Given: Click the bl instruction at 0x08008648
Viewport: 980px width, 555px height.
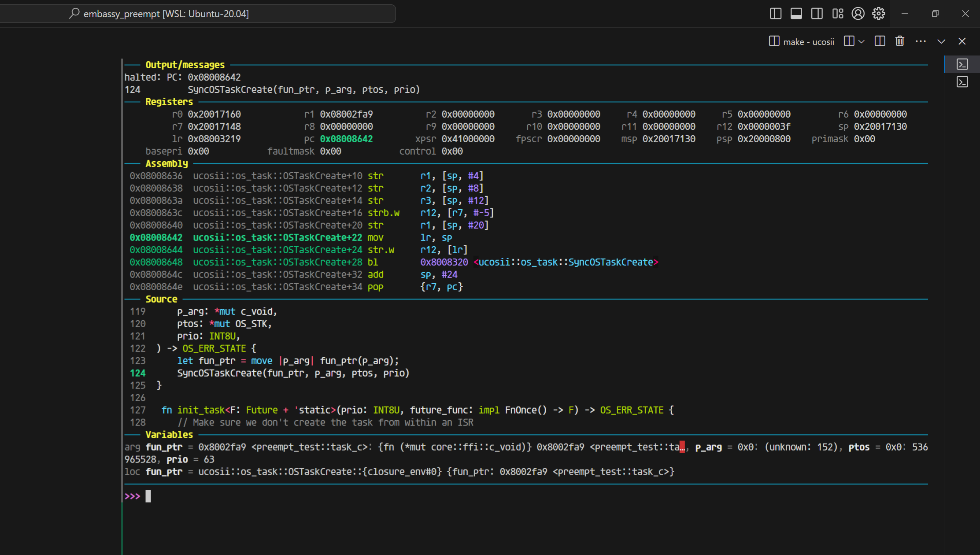Looking at the screenshot, I should click(394, 262).
